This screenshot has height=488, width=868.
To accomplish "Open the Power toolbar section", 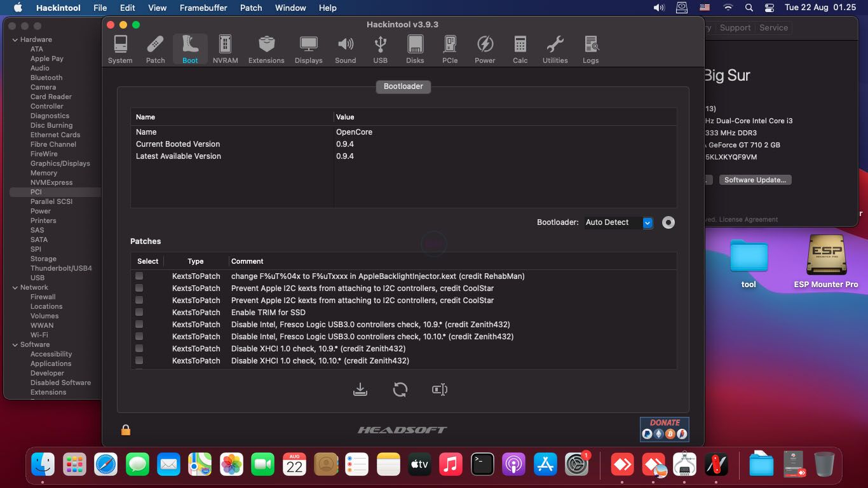I will [485, 50].
